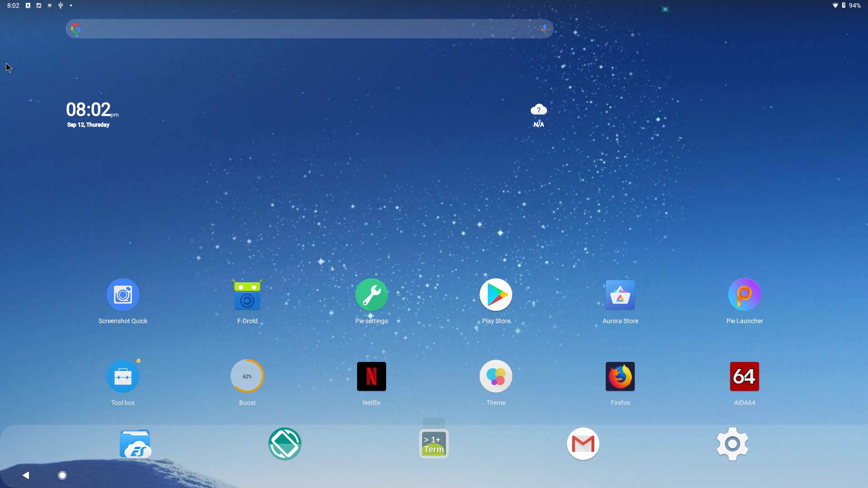Launch Gmail app
Image resolution: width=868 pixels, height=488 pixels.
point(582,443)
